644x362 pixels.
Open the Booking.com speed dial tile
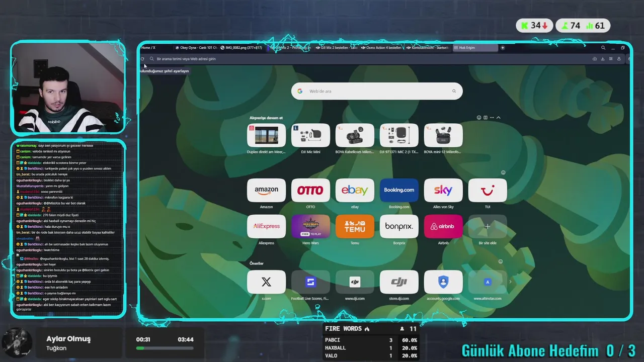point(399,190)
